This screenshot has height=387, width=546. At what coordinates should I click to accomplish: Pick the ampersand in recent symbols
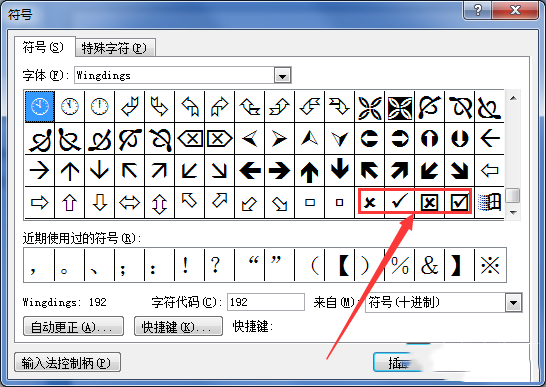(x=429, y=265)
